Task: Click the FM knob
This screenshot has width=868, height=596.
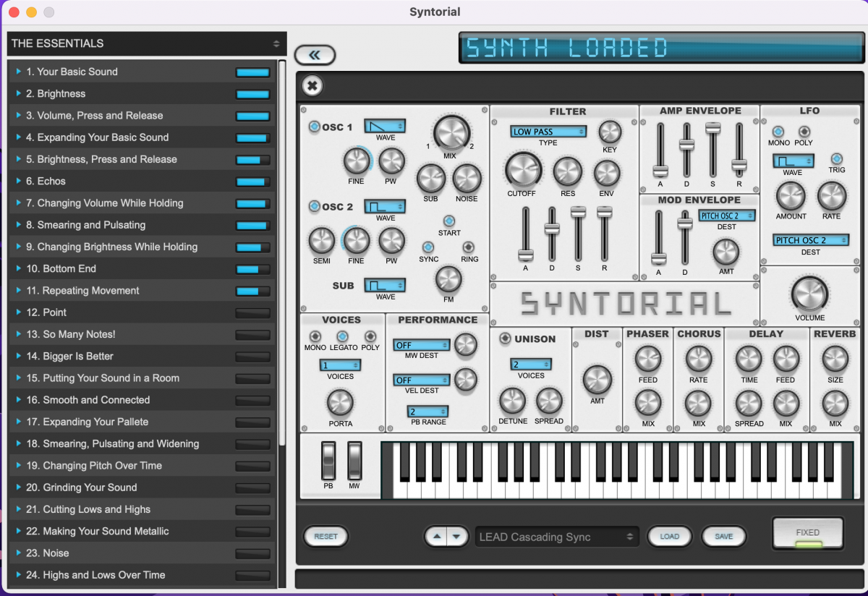Action: tap(448, 279)
